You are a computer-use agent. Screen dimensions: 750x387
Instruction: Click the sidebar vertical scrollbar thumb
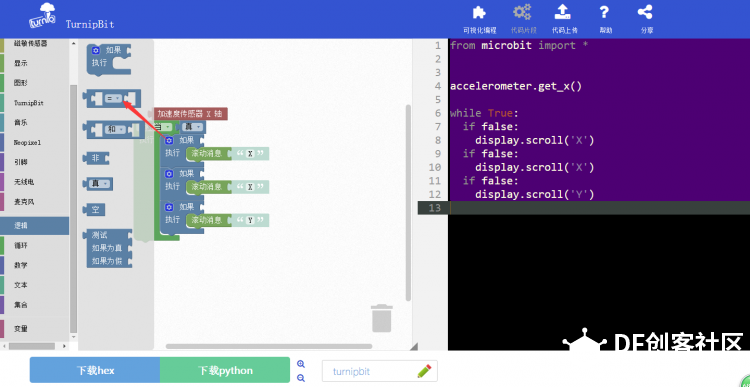pyautogui.click(x=73, y=208)
